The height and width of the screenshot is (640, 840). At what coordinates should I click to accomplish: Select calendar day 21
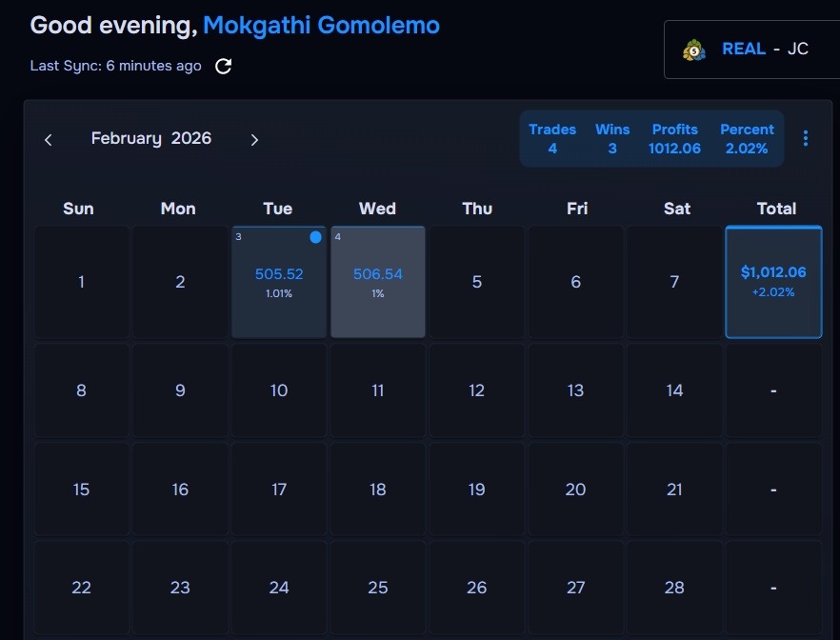674,489
